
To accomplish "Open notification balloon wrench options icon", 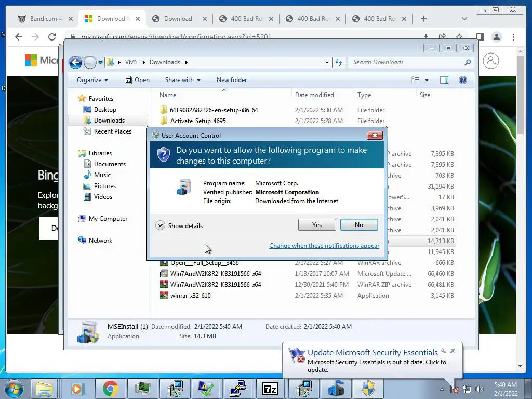I will (x=443, y=351).
